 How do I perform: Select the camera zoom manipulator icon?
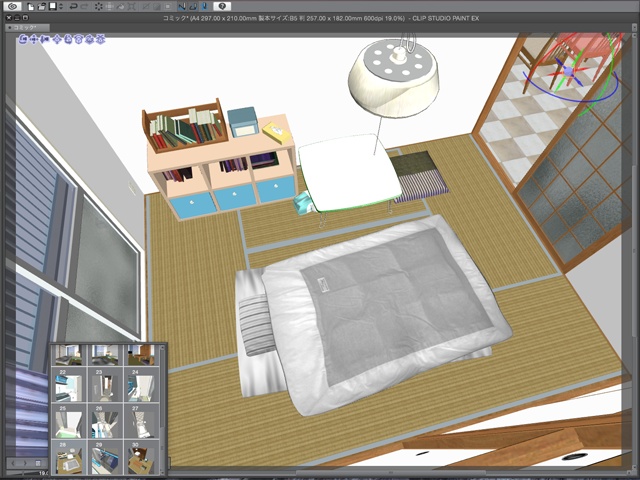click(x=45, y=39)
